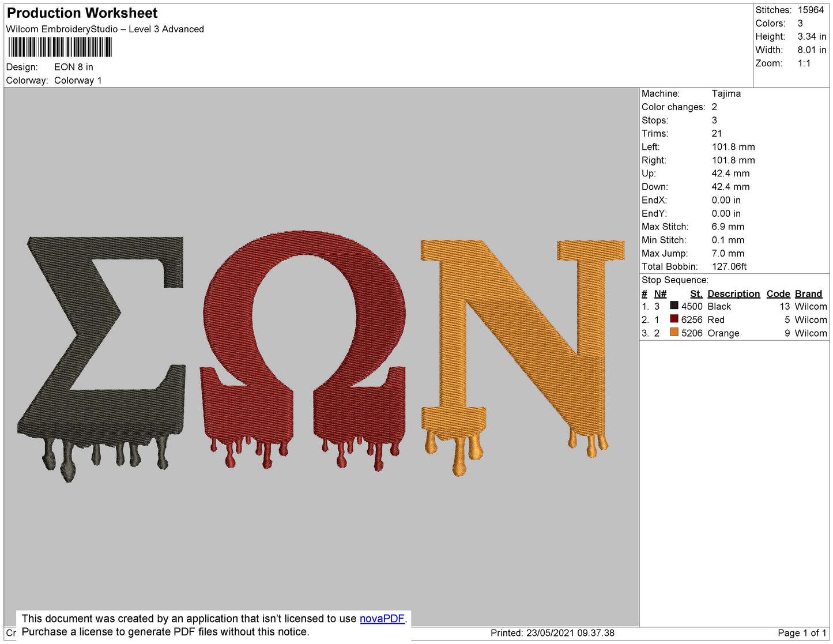Select the orange color swatch for thread 5206
Screen dimensions: 833x644
674,332
